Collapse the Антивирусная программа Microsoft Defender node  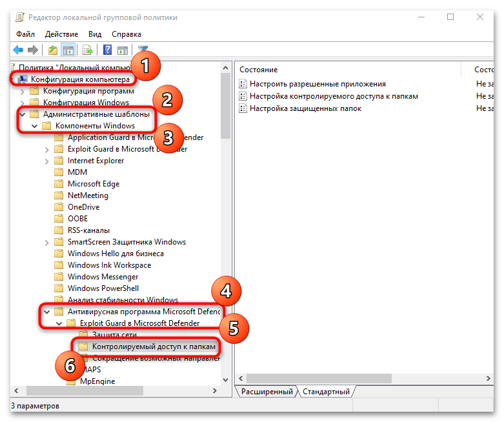point(47,312)
